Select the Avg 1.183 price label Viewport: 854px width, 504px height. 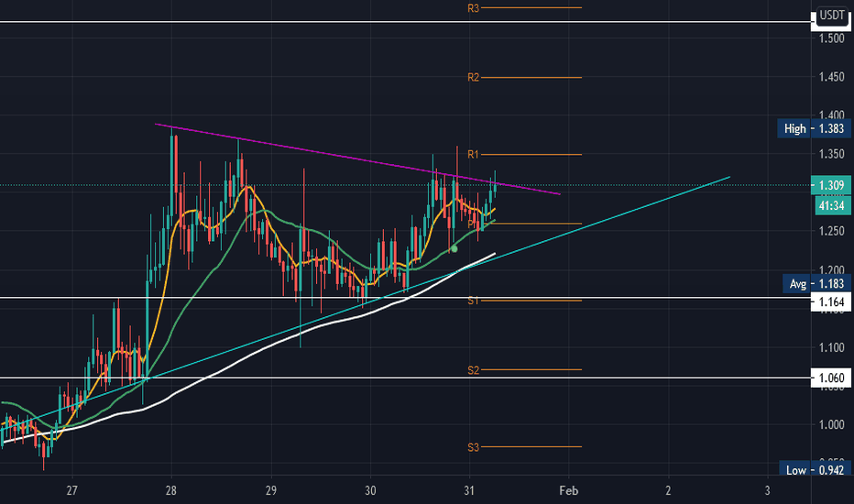click(x=816, y=283)
